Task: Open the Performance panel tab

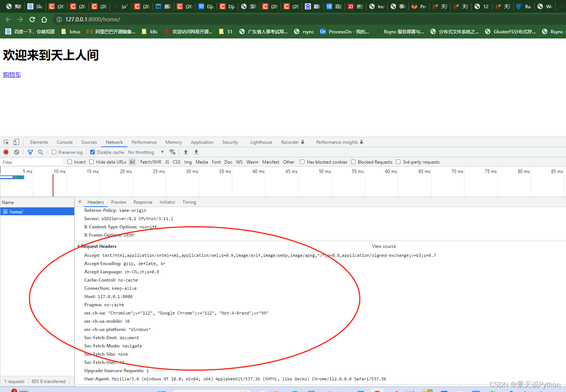Action: coord(144,142)
